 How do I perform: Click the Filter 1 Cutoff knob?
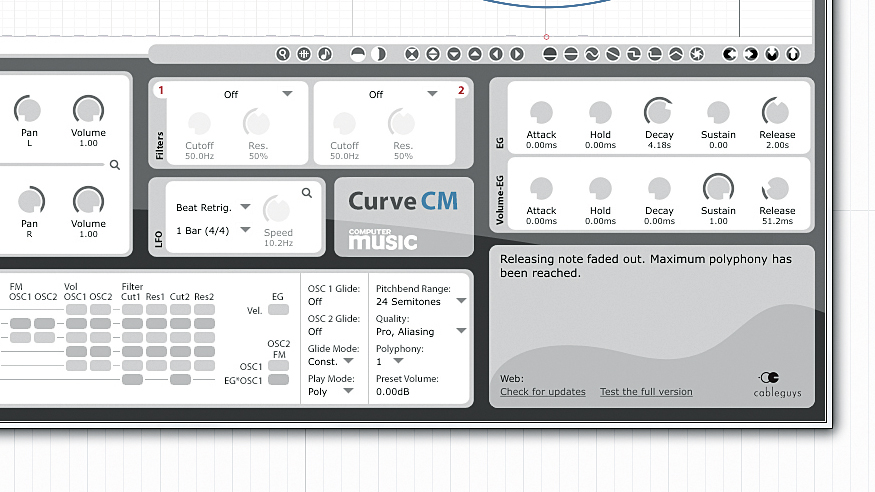tap(199, 123)
